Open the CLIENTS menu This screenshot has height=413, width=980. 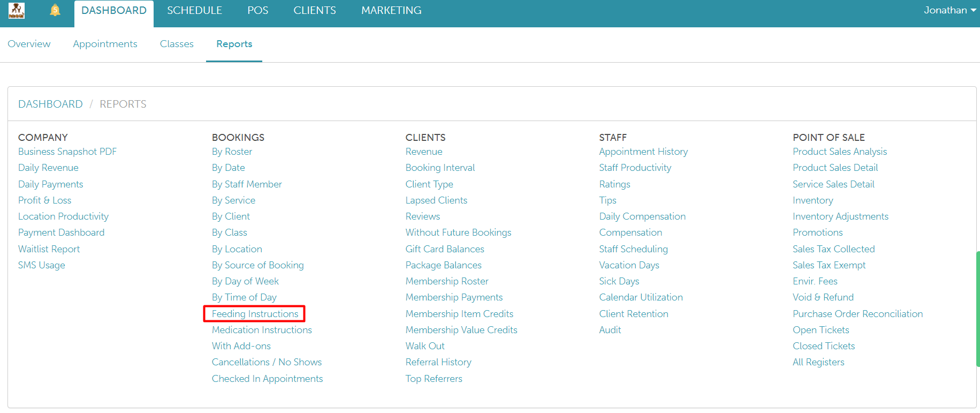(x=315, y=11)
